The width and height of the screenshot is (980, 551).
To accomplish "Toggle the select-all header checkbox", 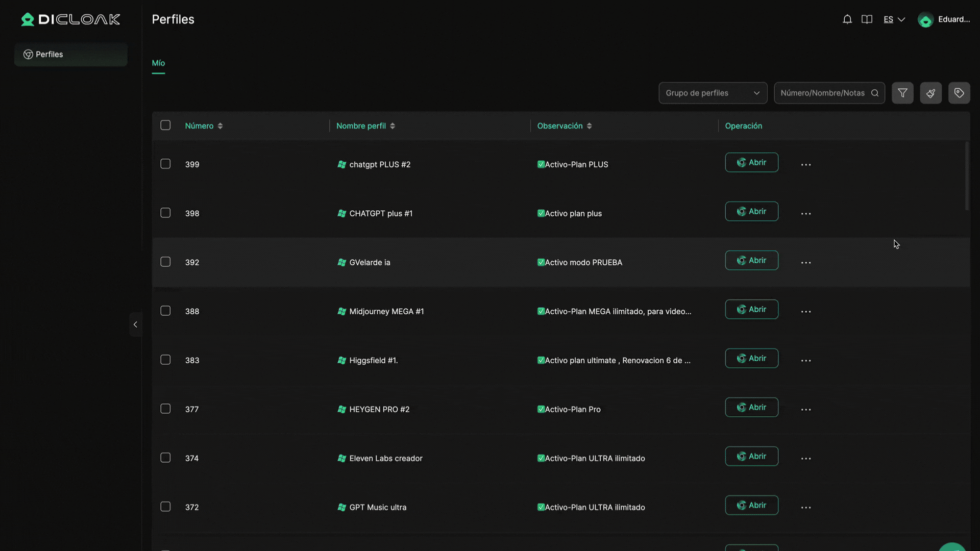I will pos(165,125).
